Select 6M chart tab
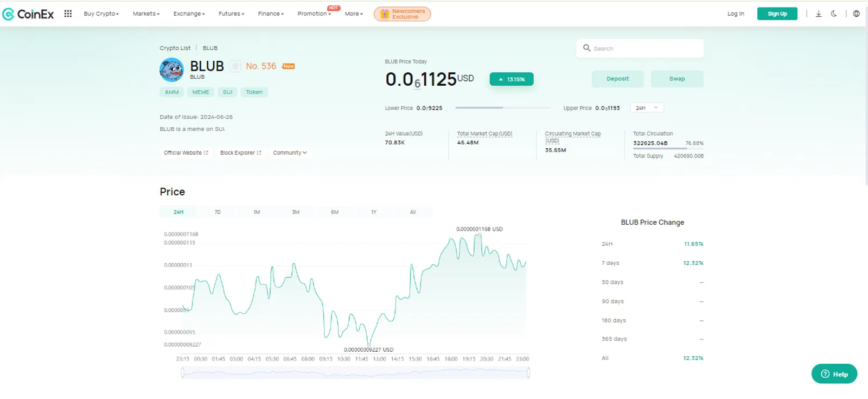Viewport: 868px width, 399px height. (335, 212)
